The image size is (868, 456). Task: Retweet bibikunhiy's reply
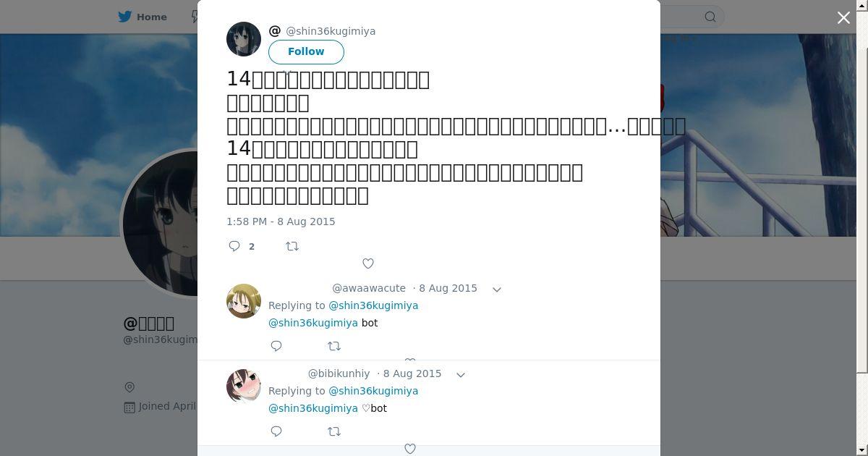point(334,431)
